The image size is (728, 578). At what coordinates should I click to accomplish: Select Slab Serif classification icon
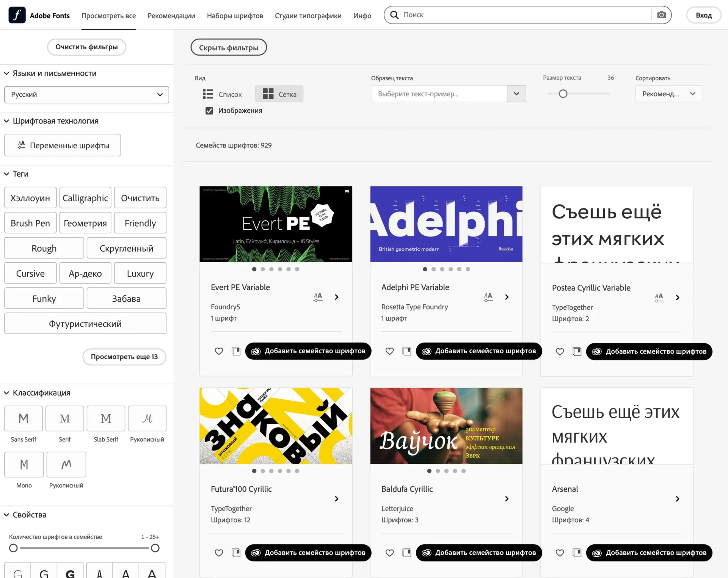[106, 418]
